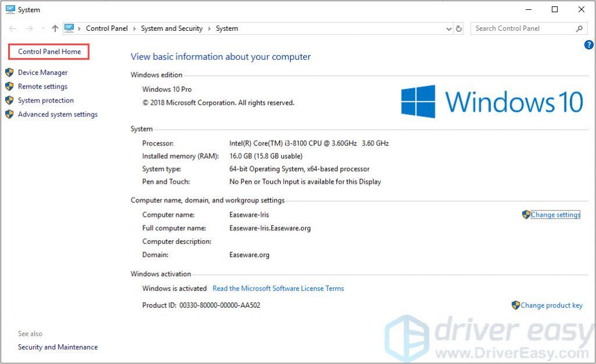The height and width of the screenshot is (364, 596).
Task: Expand chevron after Control Panel breadcrumb
Action: pos(134,28)
